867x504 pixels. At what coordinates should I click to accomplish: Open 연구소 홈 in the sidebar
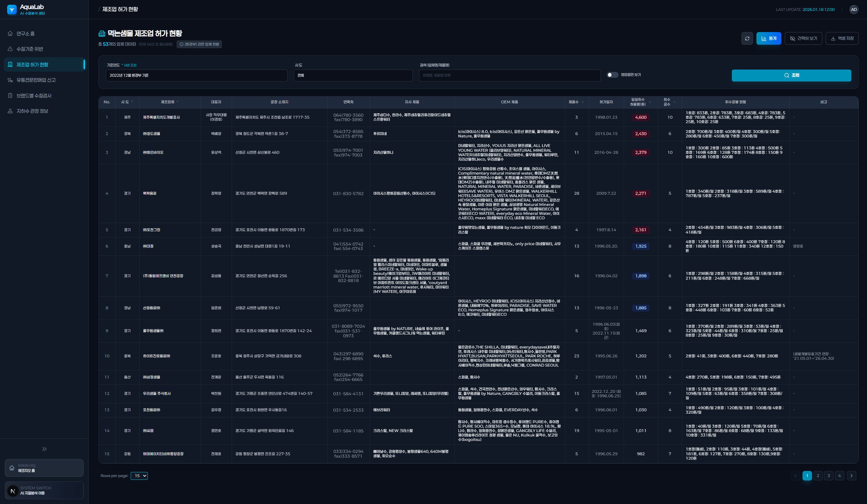[x=44, y=33]
